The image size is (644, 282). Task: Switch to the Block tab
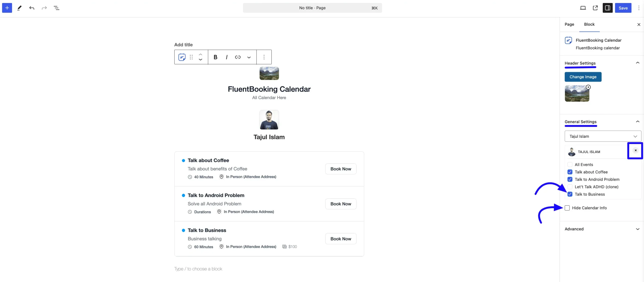(589, 24)
